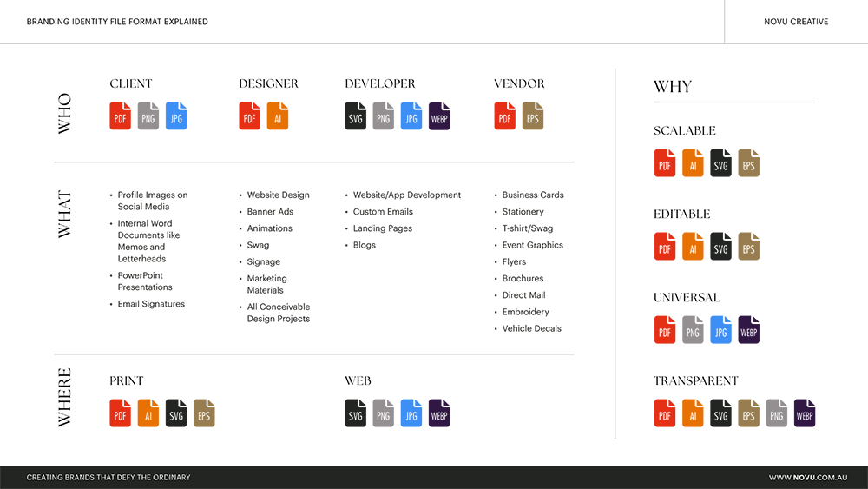This screenshot has width=868, height=489.
Task: Click the NOVU CREATIVE header label
Action: point(796,22)
